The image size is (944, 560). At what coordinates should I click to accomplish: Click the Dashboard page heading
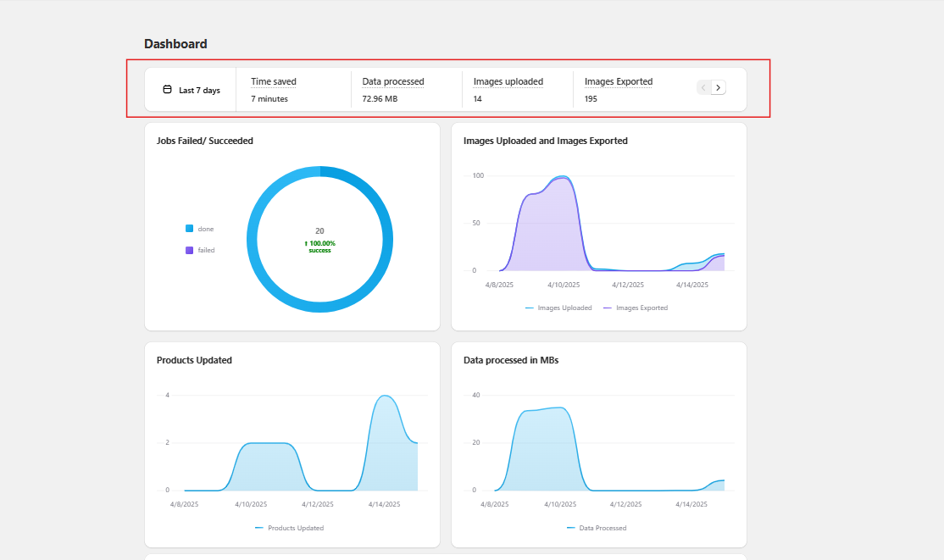(x=175, y=44)
